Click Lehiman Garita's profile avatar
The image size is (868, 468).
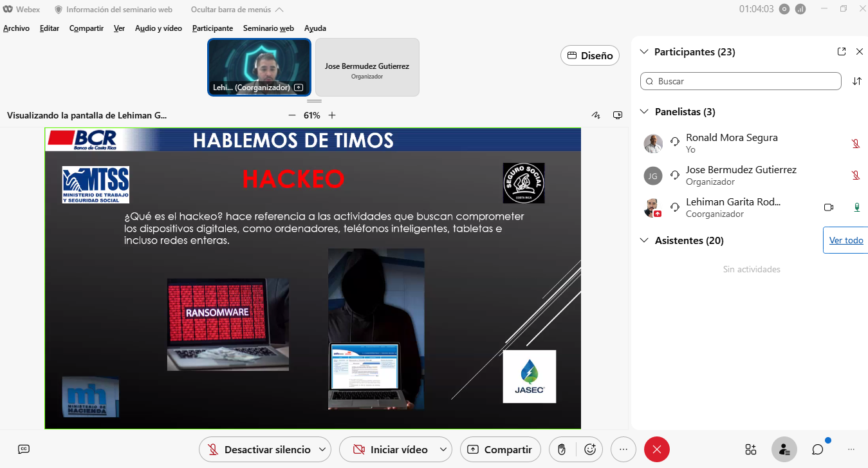click(653, 208)
